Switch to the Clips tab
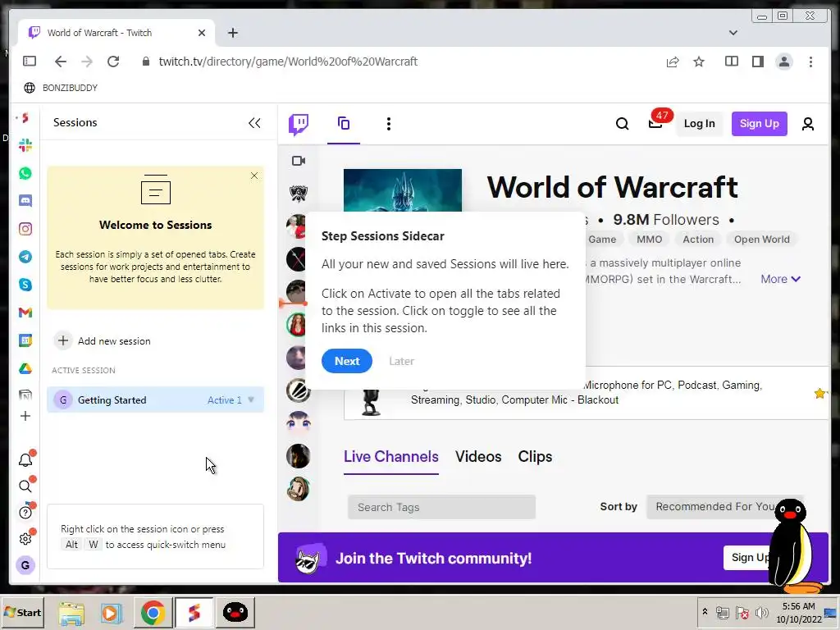The image size is (840, 630). coord(535,457)
